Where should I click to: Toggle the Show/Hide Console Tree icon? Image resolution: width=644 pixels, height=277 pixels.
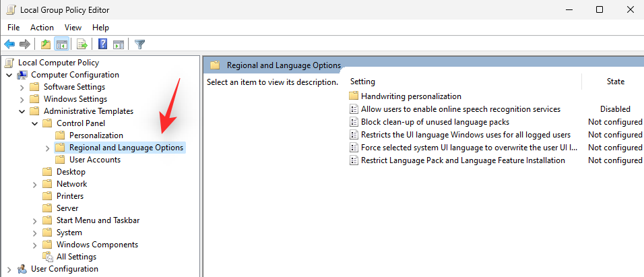[61, 44]
